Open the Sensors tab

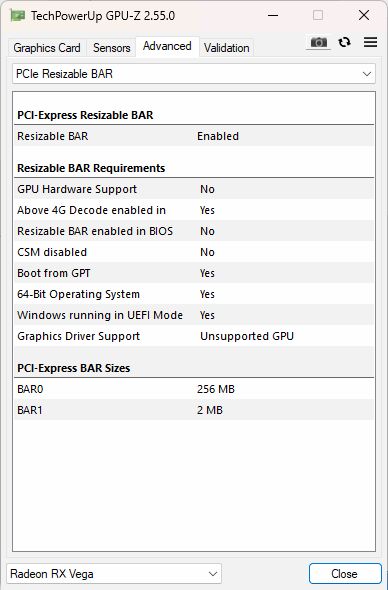[111, 48]
